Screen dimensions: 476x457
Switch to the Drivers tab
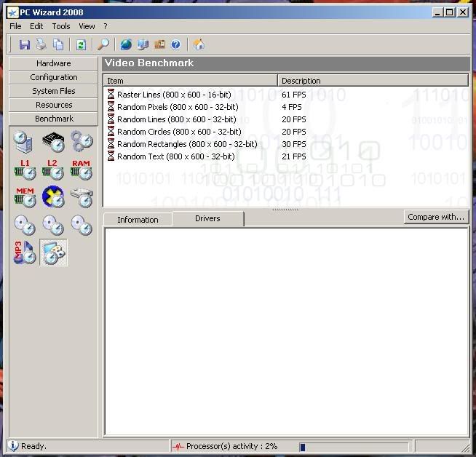(208, 218)
